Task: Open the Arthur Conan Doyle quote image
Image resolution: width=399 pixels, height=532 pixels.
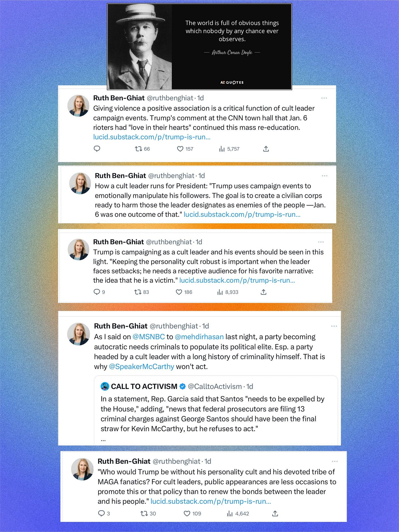Action: click(x=200, y=47)
